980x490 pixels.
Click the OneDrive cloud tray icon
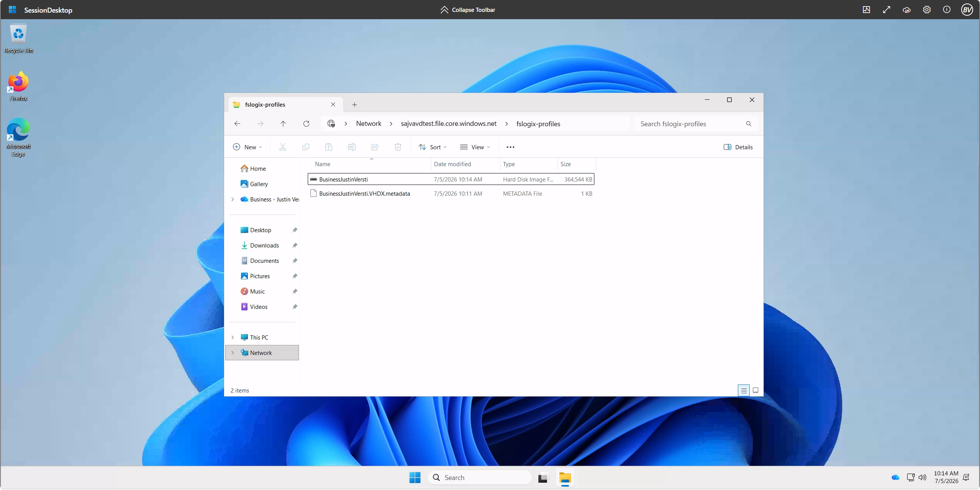point(896,477)
